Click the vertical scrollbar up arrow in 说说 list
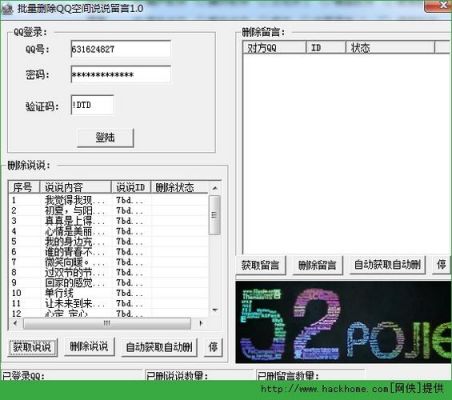The height and width of the screenshot is (400, 452). [x=215, y=188]
